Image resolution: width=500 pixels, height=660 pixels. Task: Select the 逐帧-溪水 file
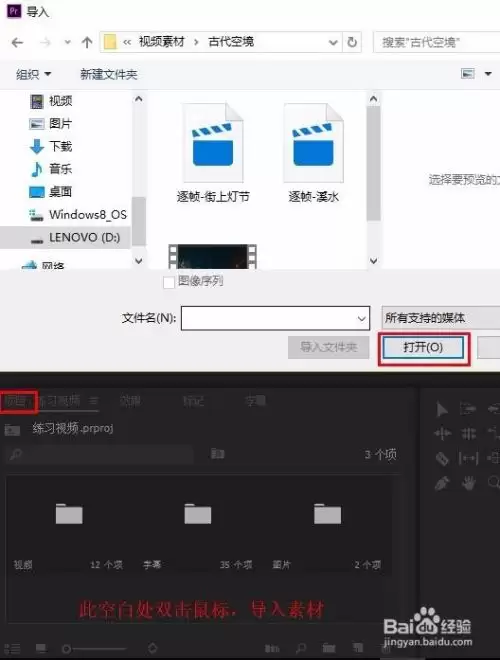pos(314,153)
